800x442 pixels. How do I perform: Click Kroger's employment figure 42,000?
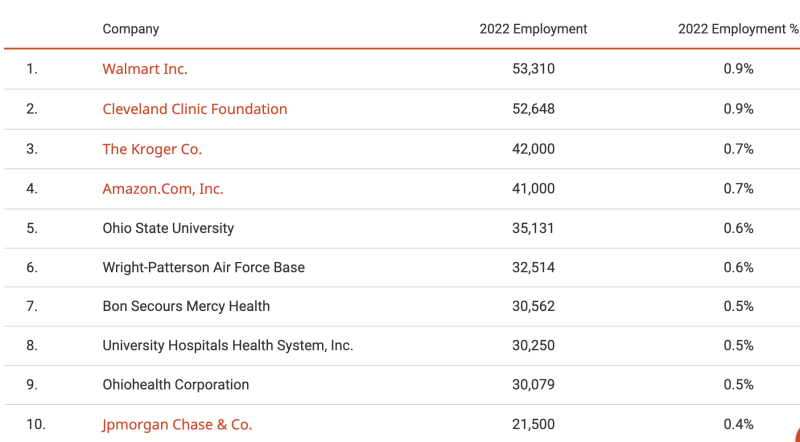533,149
